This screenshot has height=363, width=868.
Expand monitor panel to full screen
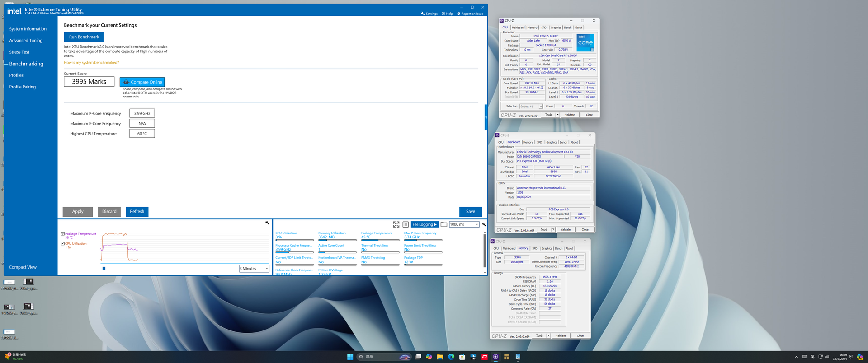point(396,224)
